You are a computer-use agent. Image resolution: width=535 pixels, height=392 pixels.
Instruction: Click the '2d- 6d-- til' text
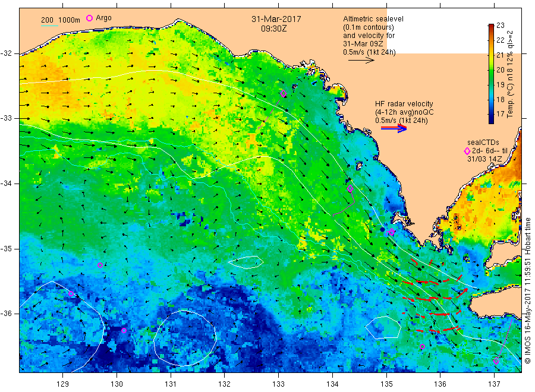point(490,151)
